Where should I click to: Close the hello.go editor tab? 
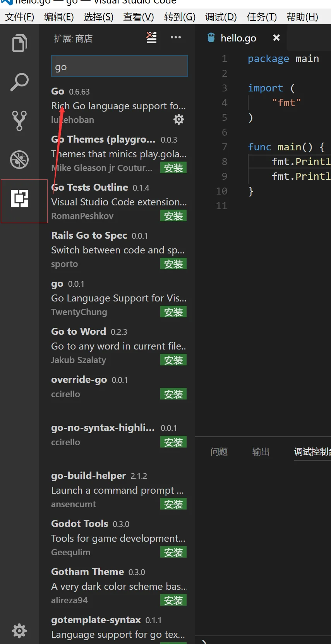pyautogui.click(x=276, y=38)
